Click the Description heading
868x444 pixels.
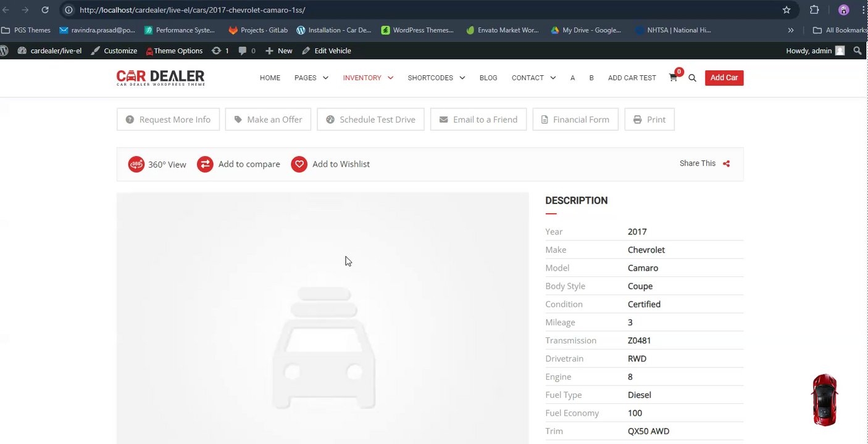577,200
